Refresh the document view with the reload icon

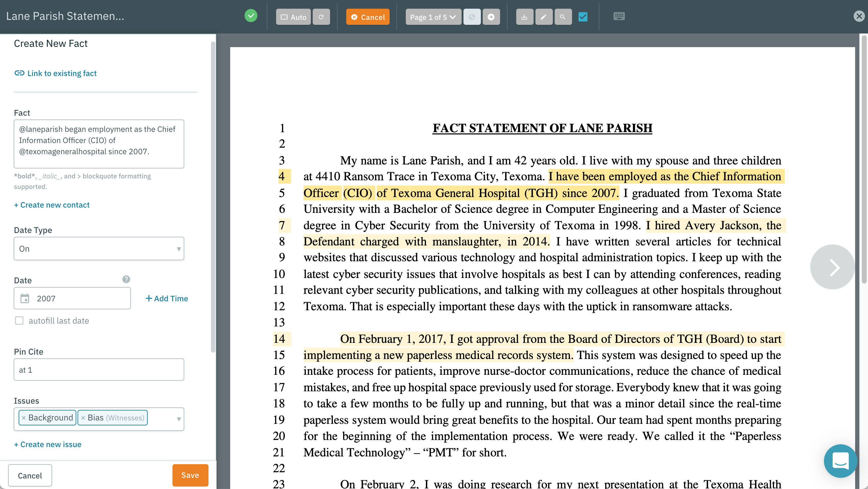[x=321, y=16]
